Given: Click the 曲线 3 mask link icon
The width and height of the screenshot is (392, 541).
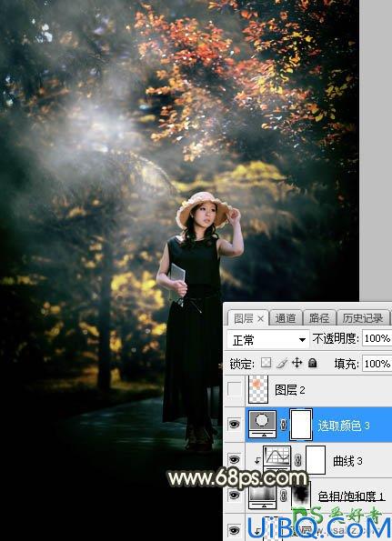Looking at the screenshot, I should pyautogui.click(x=297, y=460).
